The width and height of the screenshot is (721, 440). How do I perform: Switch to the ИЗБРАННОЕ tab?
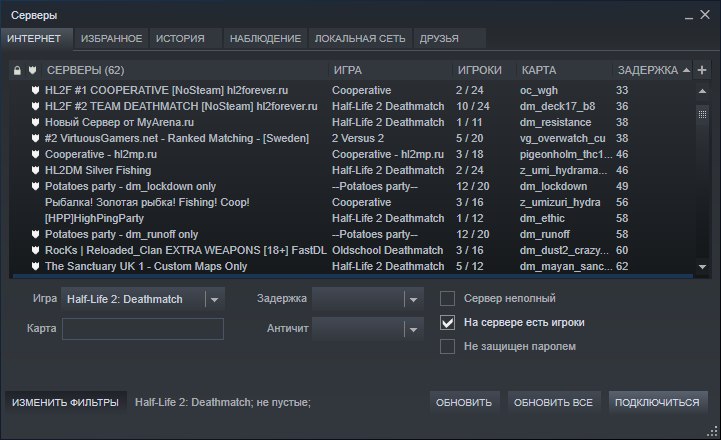[112, 39]
